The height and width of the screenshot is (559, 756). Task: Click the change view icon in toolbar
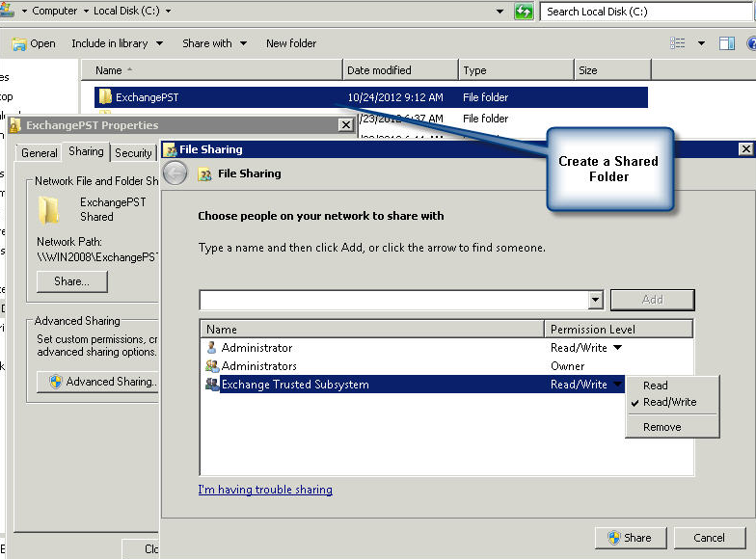coord(678,43)
